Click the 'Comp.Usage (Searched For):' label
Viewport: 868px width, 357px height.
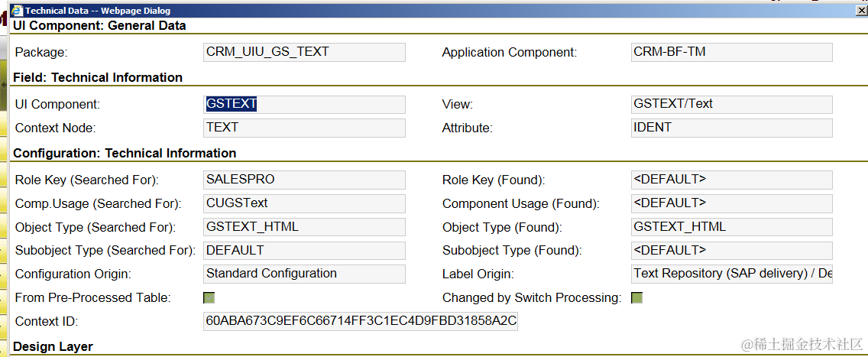click(98, 203)
